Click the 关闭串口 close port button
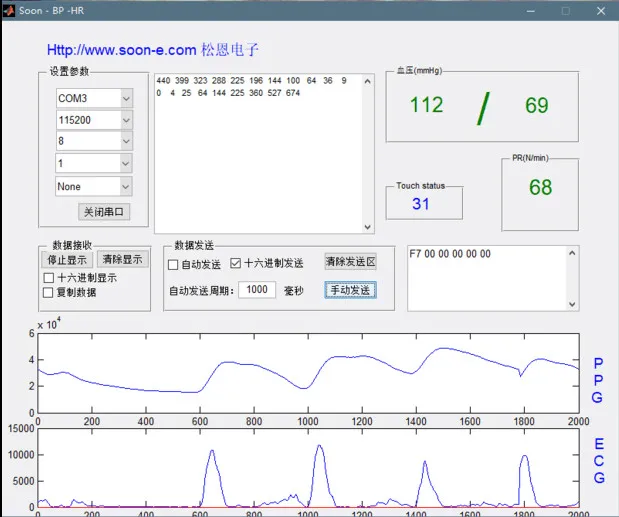Image resolution: width=619 pixels, height=517 pixels. [104, 212]
